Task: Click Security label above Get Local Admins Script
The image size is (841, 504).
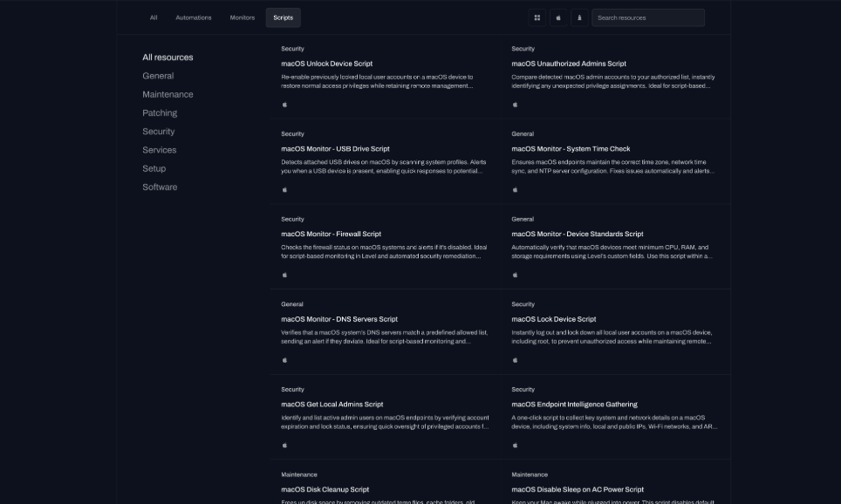Action: (x=292, y=390)
